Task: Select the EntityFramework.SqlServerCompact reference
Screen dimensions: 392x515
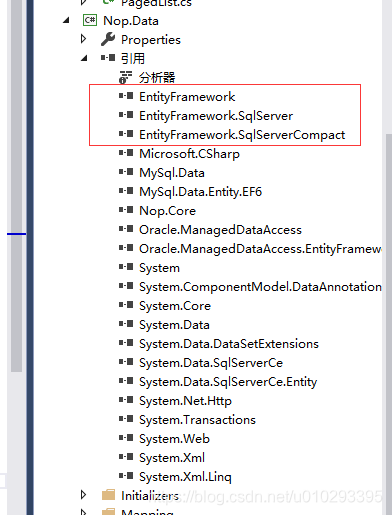Action: pos(242,135)
